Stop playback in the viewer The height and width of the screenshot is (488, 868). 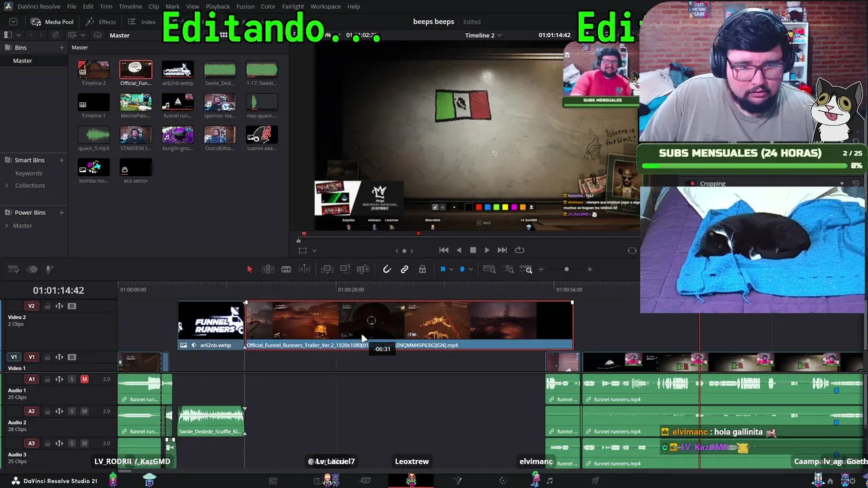(x=473, y=250)
